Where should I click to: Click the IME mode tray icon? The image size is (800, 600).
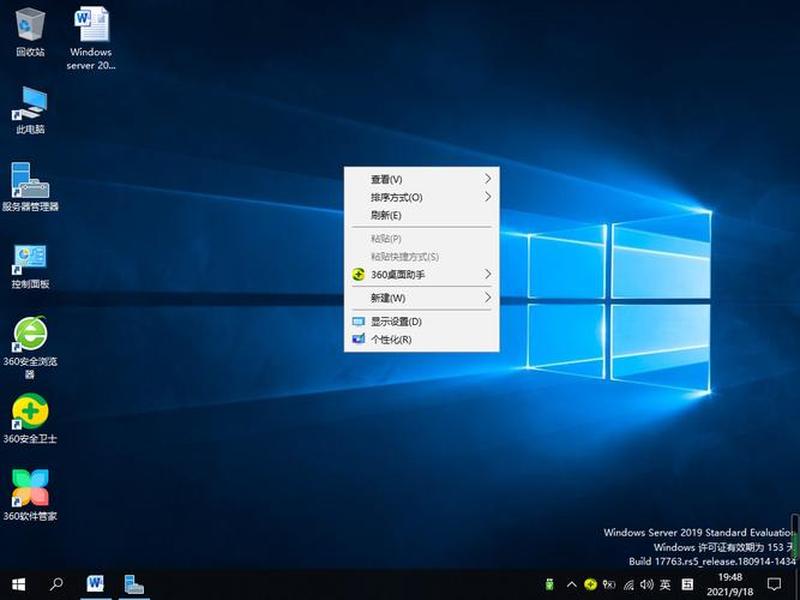pyautogui.click(x=688, y=584)
